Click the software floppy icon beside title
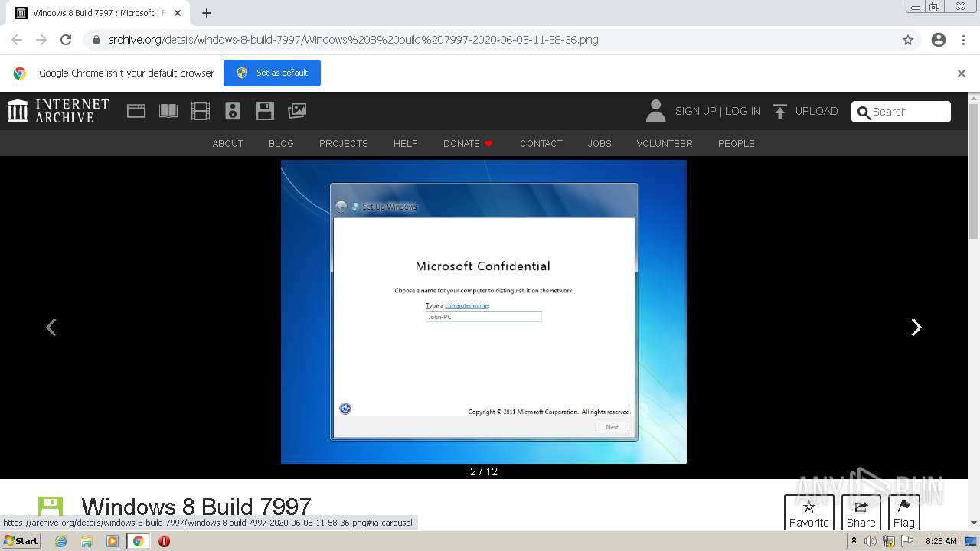Screen dimensions: 980x551 51,508
